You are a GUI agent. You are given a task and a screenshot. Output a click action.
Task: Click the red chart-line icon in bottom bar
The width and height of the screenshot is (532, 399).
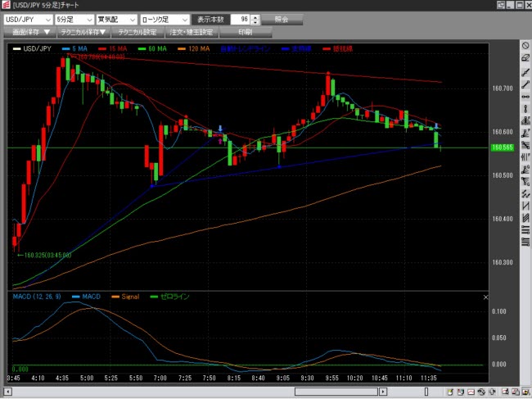[x=471, y=392]
